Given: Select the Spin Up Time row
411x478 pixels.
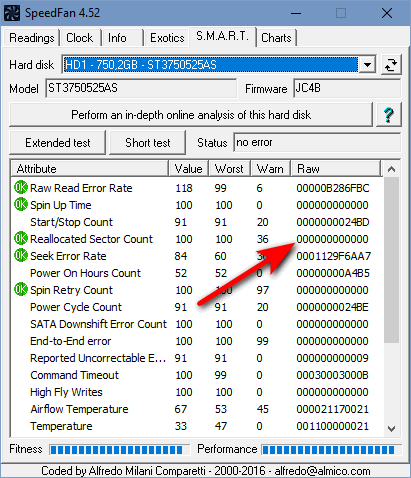Looking at the screenshot, I should coord(197,205).
